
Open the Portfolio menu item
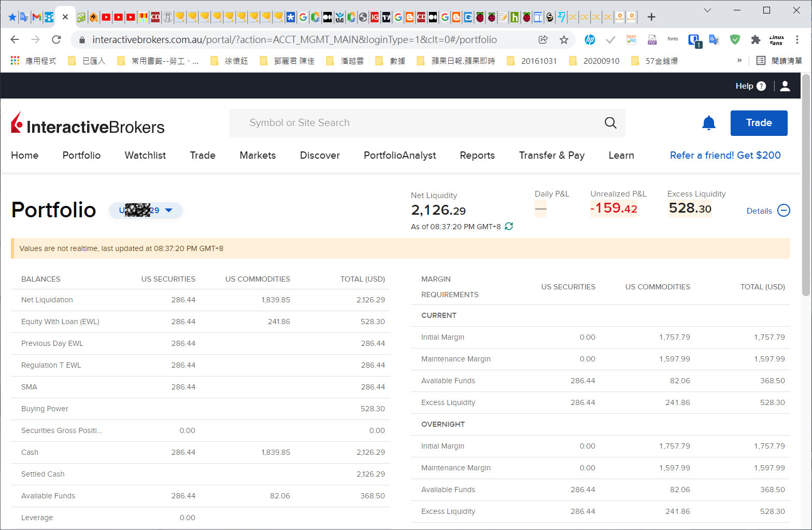pyautogui.click(x=81, y=156)
